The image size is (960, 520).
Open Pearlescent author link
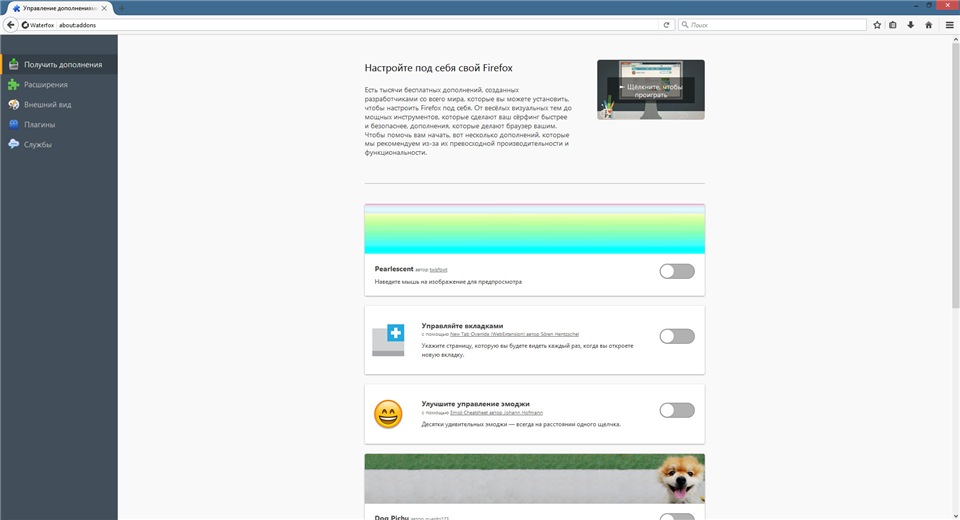438,269
